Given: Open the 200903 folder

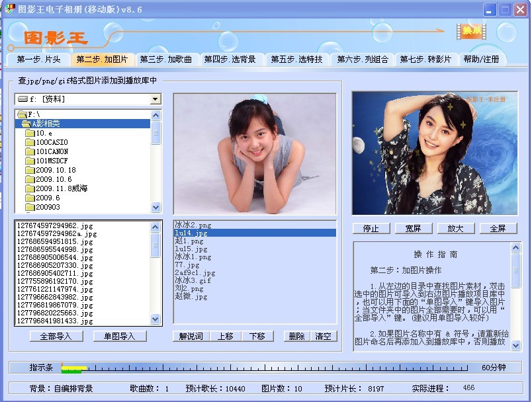Looking at the screenshot, I should [x=43, y=207].
